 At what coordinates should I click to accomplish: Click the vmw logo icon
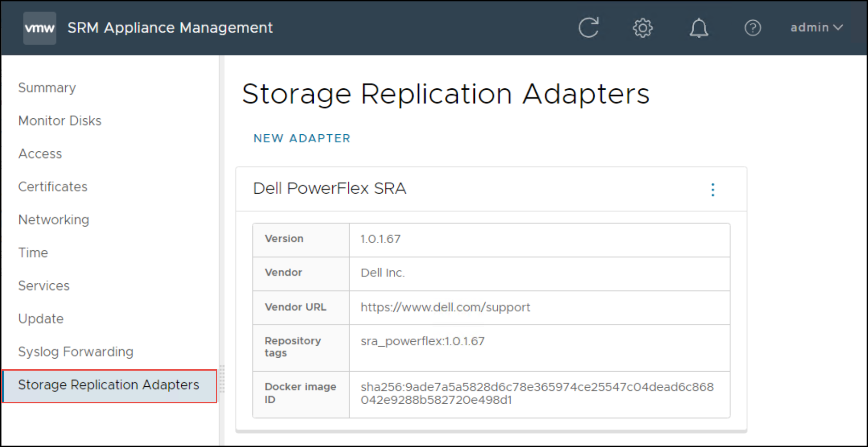(x=40, y=28)
